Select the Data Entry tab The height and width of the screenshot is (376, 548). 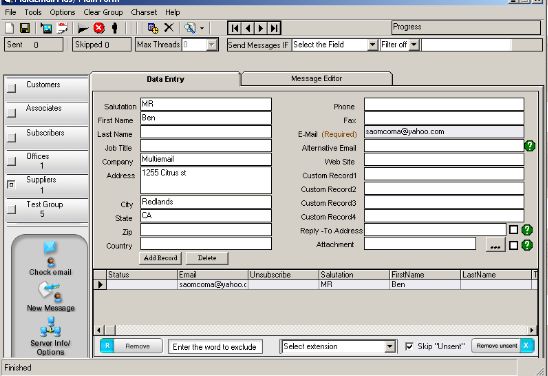coord(165,79)
